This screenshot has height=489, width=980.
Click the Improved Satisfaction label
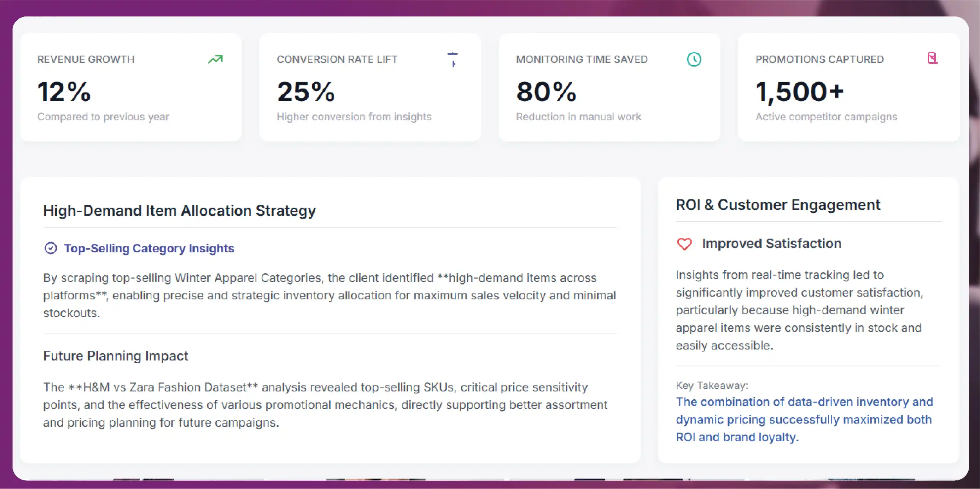coord(772,244)
